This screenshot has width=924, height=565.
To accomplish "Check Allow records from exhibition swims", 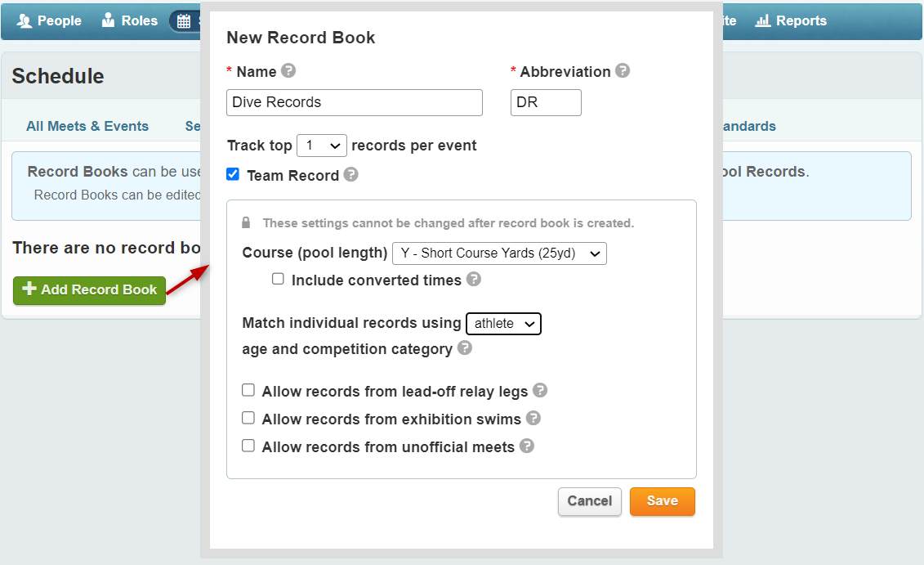I will click(x=248, y=417).
